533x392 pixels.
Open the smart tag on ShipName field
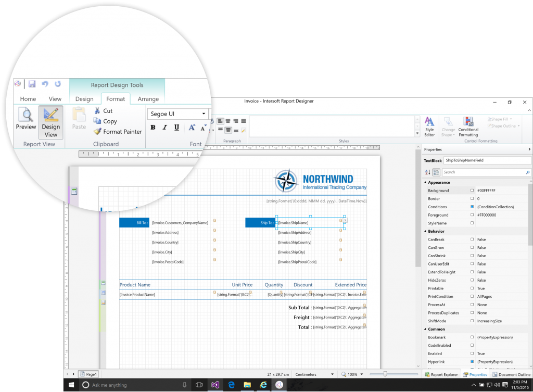pos(345,220)
